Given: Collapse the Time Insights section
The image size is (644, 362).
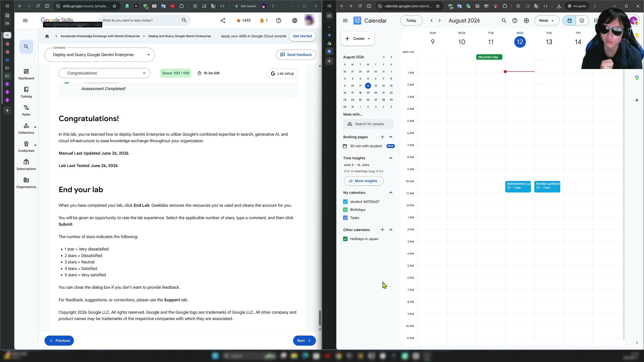Looking at the screenshot, I should 391,158.
